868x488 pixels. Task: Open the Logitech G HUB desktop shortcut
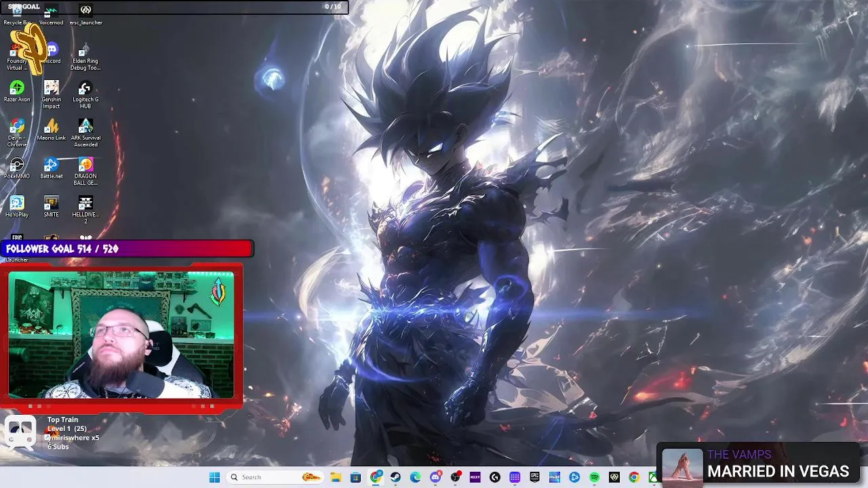tap(85, 95)
